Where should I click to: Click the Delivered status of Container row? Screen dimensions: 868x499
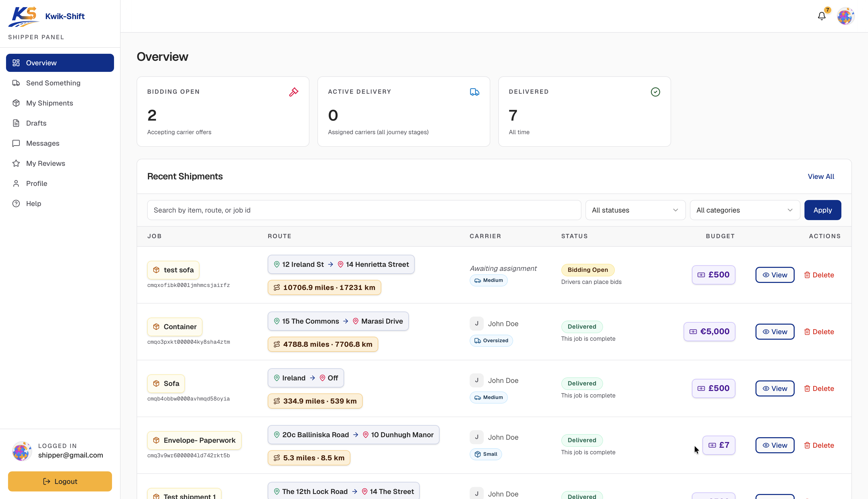pos(582,327)
